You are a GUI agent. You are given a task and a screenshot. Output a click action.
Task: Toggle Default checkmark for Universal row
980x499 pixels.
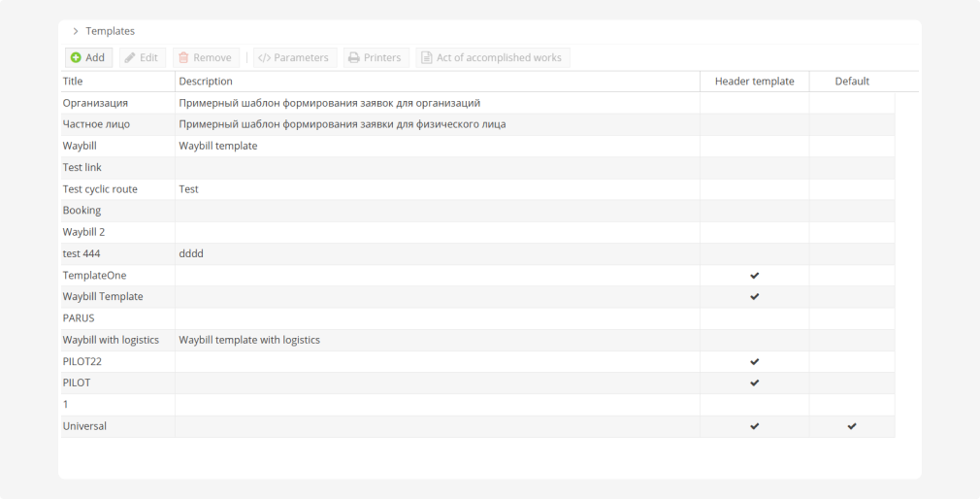tap(852, 426)
